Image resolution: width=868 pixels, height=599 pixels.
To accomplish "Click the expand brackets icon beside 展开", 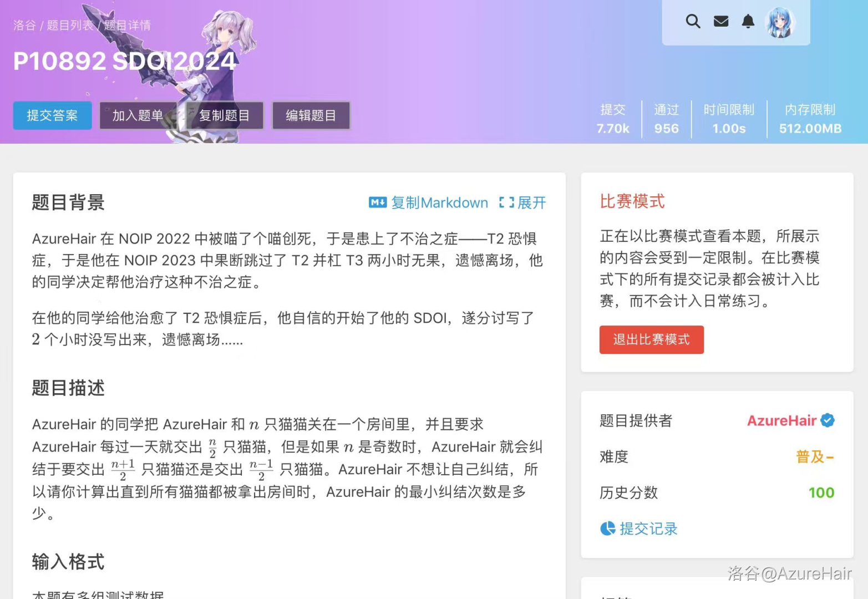I will [x=506, y=202].
